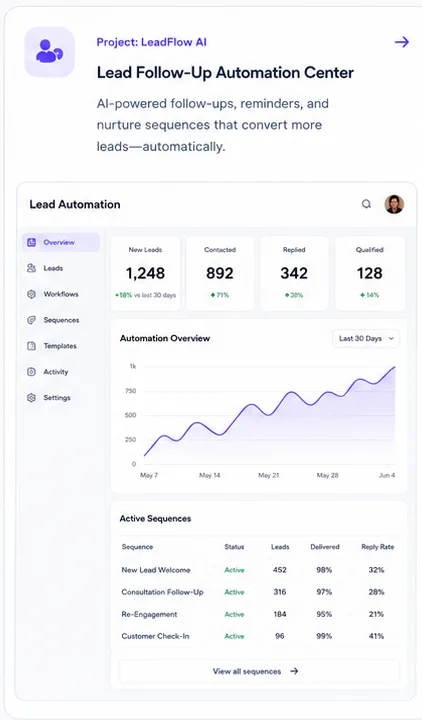Click the View all sequences button
This screenshot has width=422, height=720.
click(x=259, y=671)
